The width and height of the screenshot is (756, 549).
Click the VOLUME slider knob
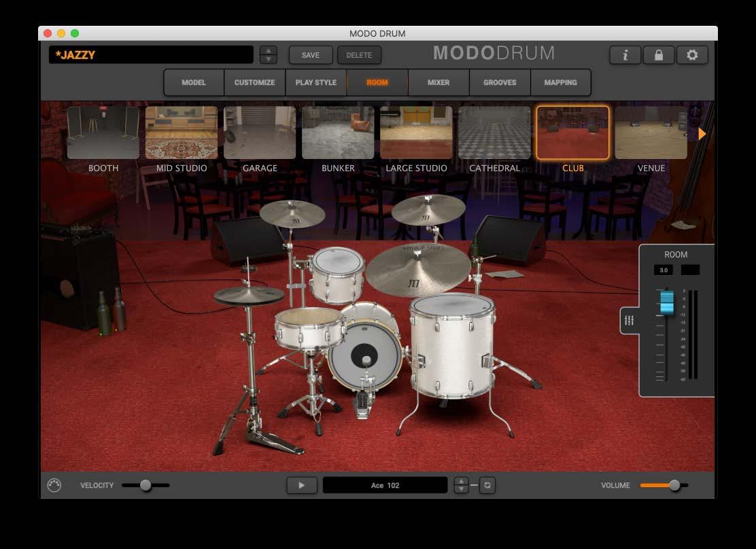(x=674, y=485)
